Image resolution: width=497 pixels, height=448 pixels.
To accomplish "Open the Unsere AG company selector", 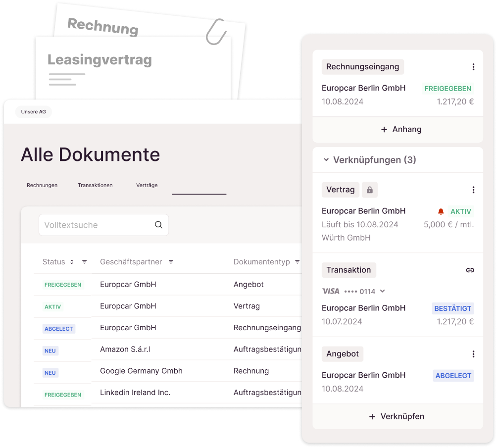I will 34,112.
